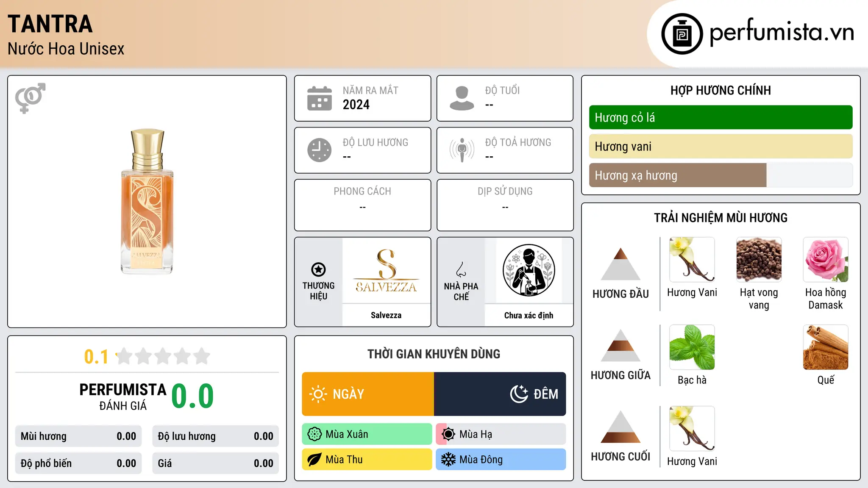Select the Hoa hồng Damask note image
Screen dimensions: 868x488
point(826,260)
